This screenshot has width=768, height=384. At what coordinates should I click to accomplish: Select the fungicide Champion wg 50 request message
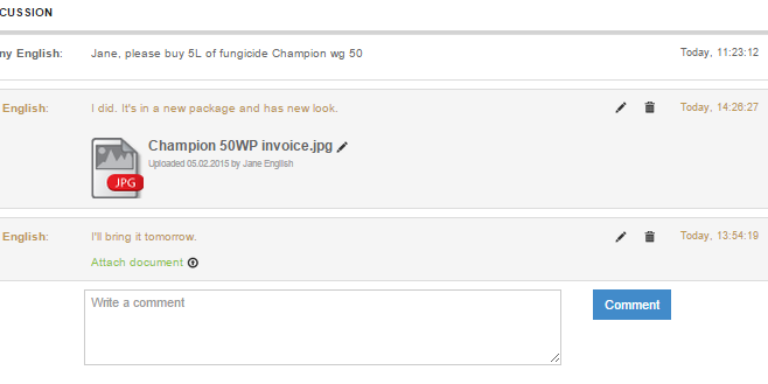pos(227,53)
